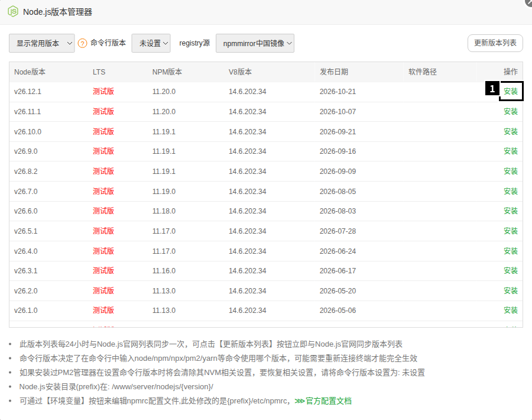Click release date 2026-09-21

pos(338,132)
